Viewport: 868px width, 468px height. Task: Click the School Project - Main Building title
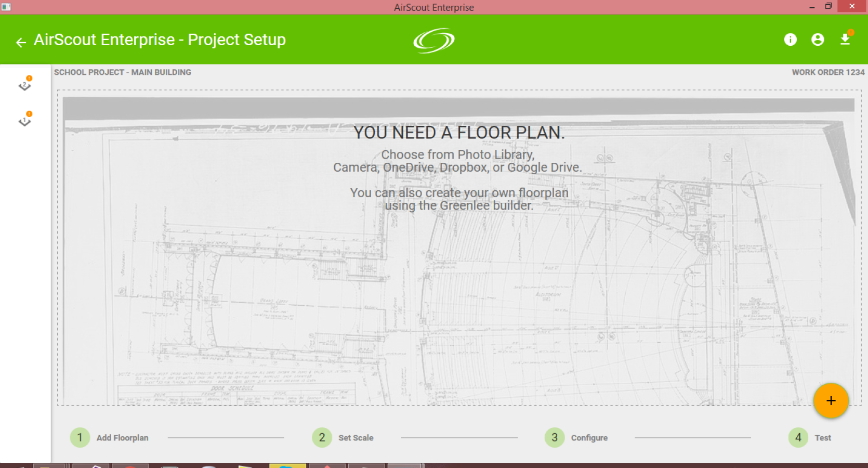point(123,72)
